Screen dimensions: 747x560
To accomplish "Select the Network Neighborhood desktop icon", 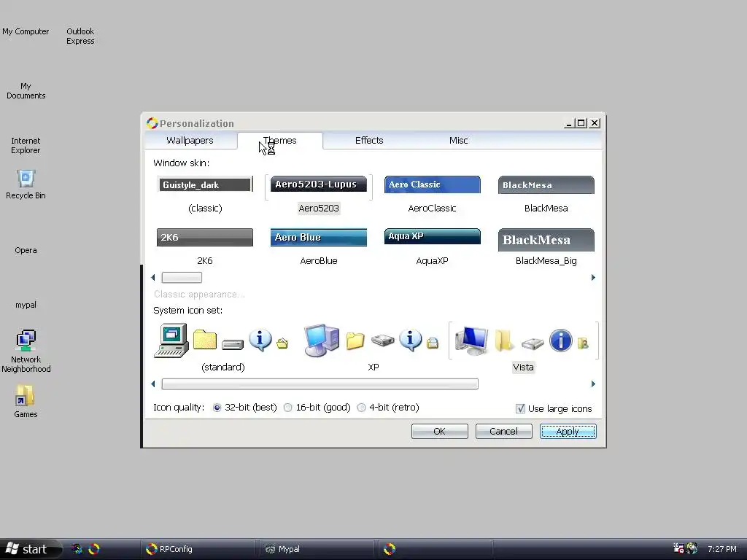I will 26,351.
